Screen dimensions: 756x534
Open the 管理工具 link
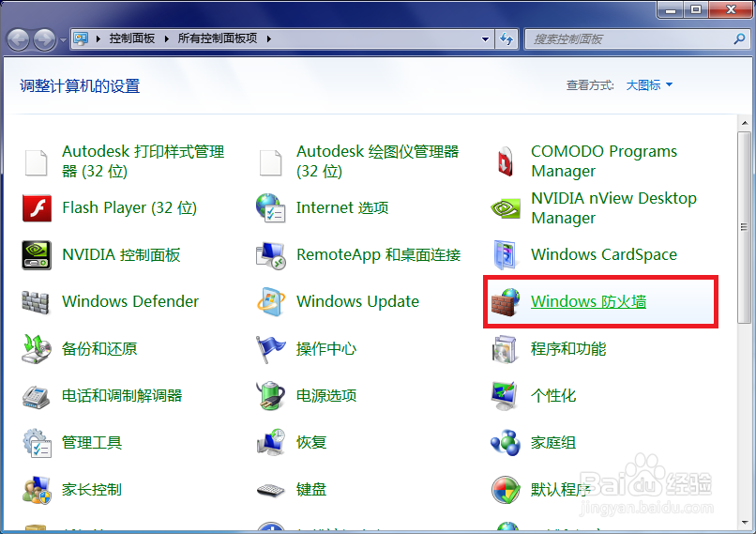coord(92,442)
